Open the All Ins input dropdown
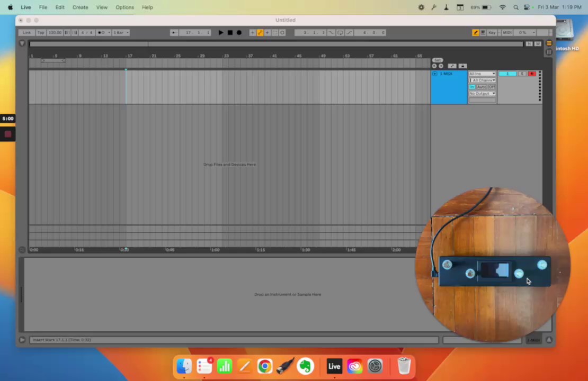588x381 pixels. click(x=482, y=74)
